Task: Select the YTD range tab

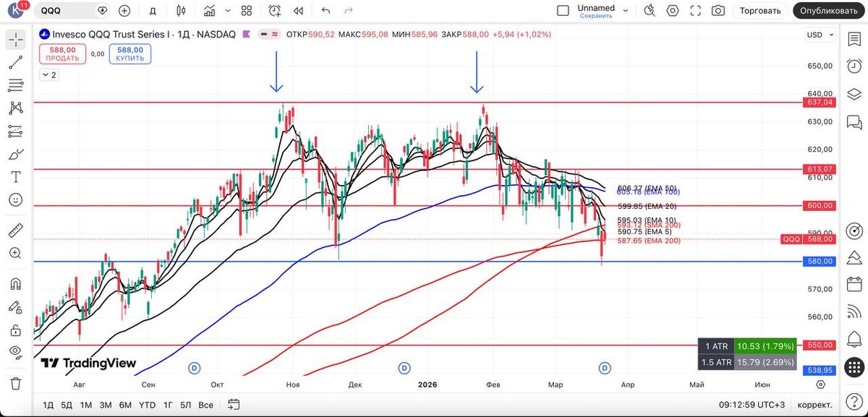Action: pyautogui.click(x=147, y=405)
